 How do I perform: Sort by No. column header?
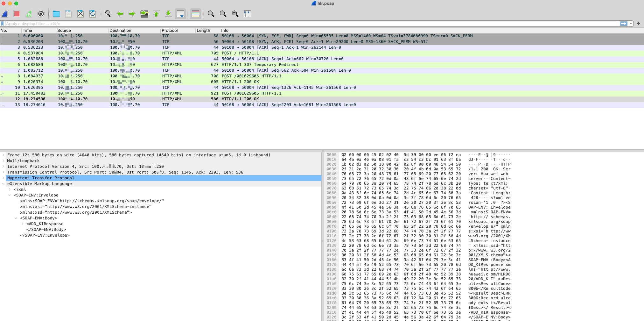[x=11, y=31]
